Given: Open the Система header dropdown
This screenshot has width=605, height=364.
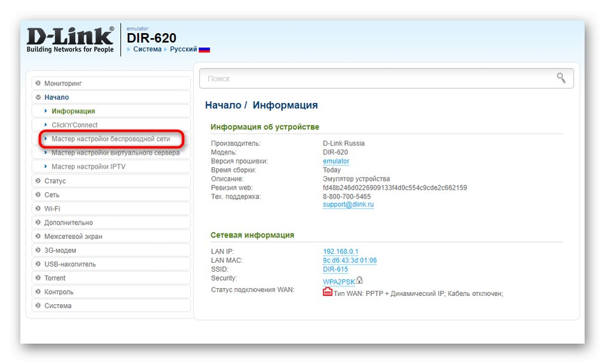Looking at the screenshot, I should (147, 50).
